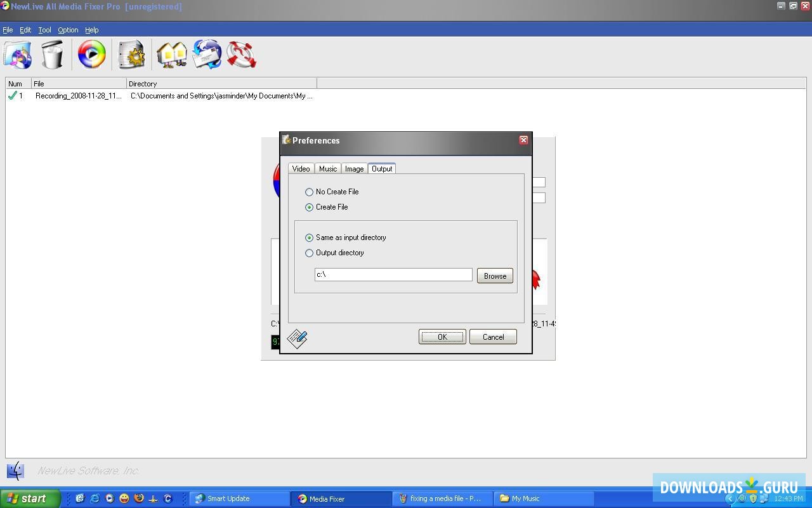Click the smiley face Quick Launch icon
The height and width of the screenshot is (508, 812).
124,498
